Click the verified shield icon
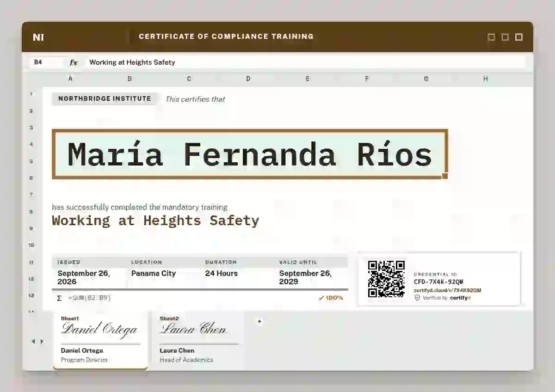 tap(417, 298)
